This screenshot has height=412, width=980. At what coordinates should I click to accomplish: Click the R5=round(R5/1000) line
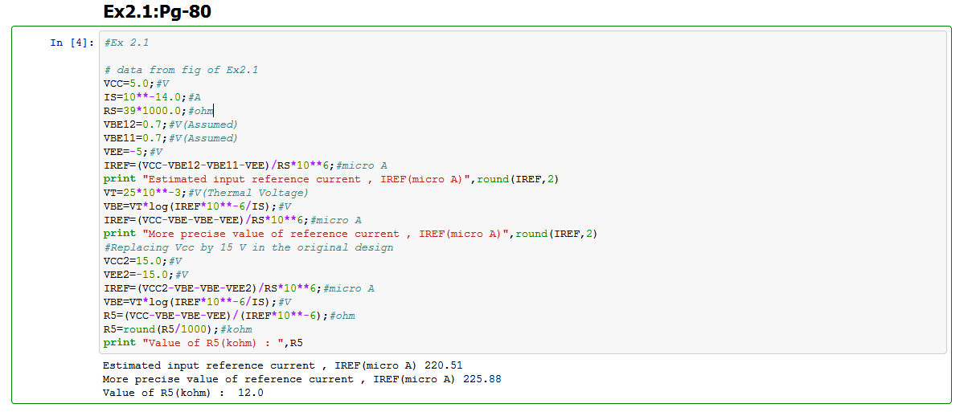coord(178,329)
